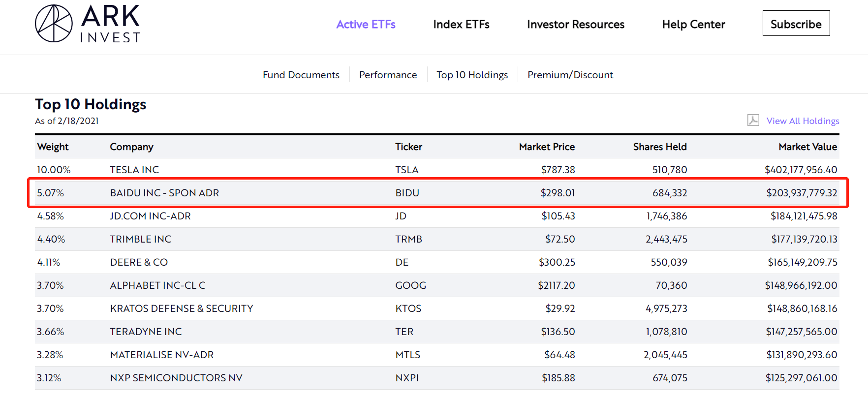The height and width of the screenshot is (399, 868).
Task: Go to Investor Resources
Action: 575,24
